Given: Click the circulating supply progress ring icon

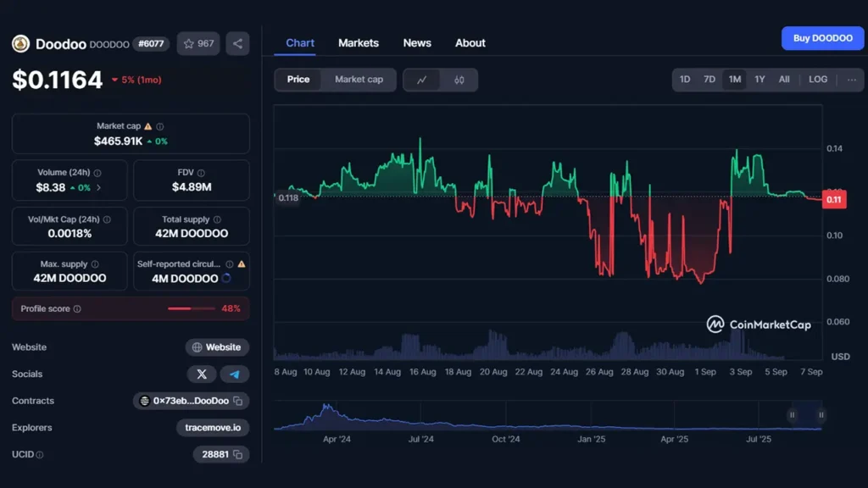Looking at the screenshot, I should [x=226, y=278].
